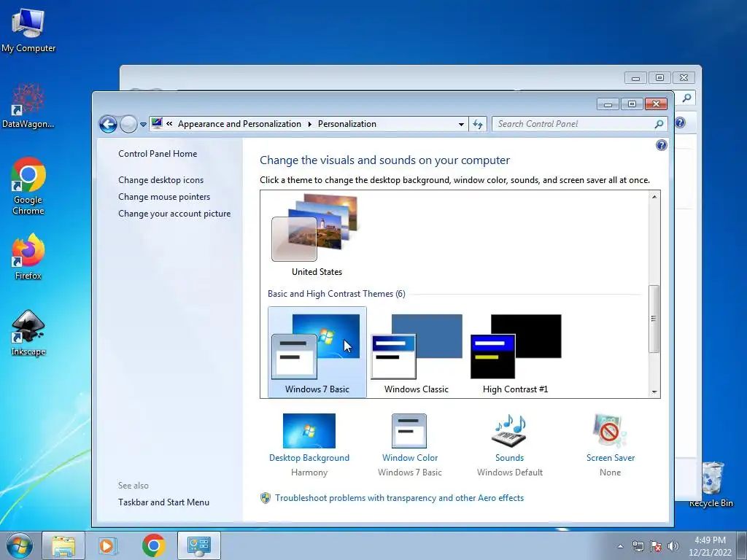Click the search magnifier in Personalization window

[x=659, y=124]
